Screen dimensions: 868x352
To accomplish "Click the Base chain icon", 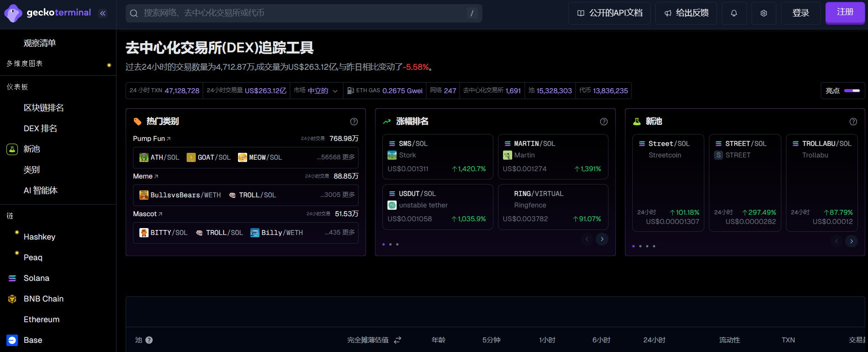I will pos(12,340).
